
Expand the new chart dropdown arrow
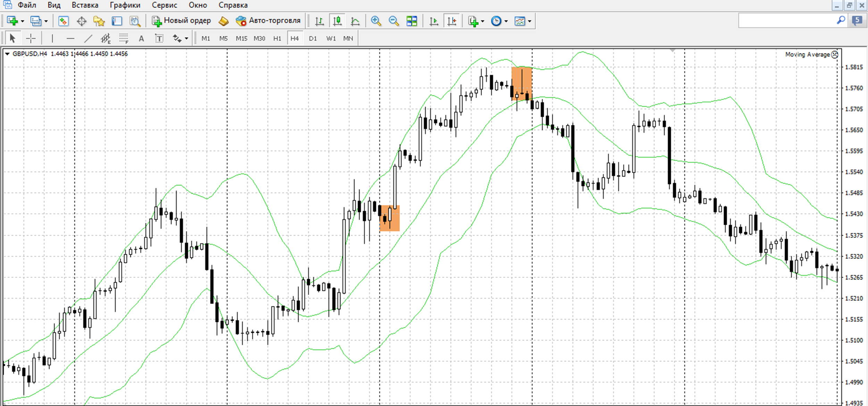tap(23, 22)
